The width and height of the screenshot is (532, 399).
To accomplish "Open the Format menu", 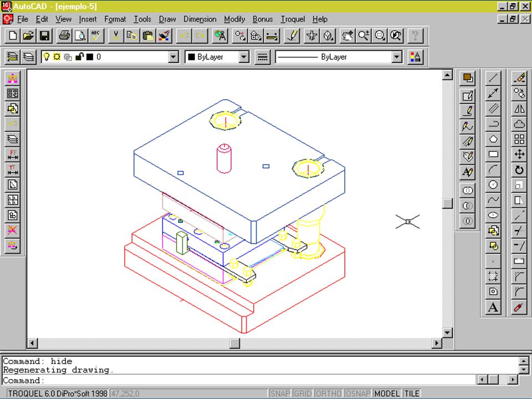I will pos(115,19).
